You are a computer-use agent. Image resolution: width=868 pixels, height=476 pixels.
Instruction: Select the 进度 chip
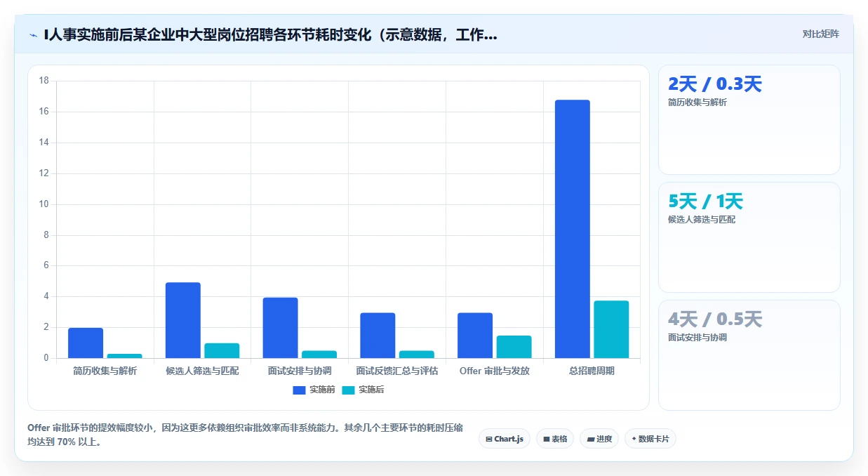[x=599, y=439]
